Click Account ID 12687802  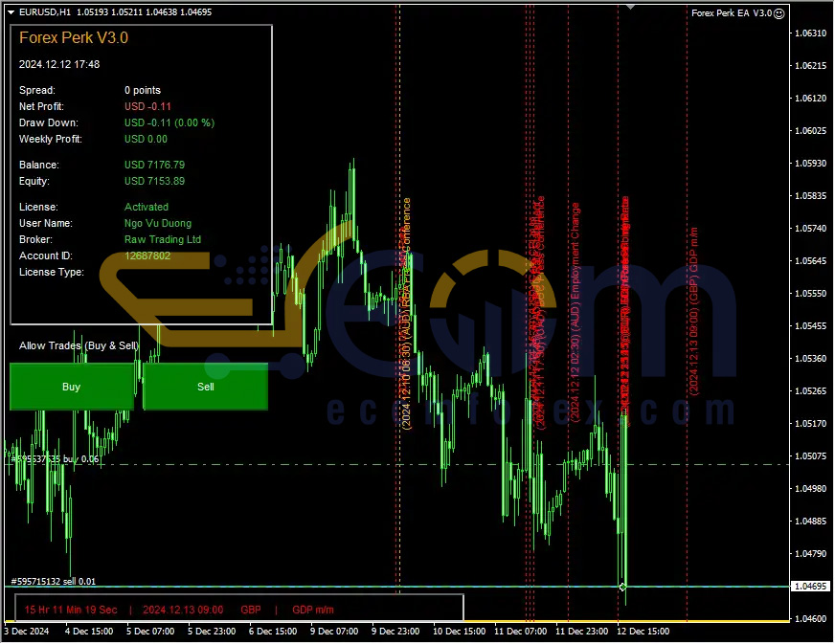147,255
